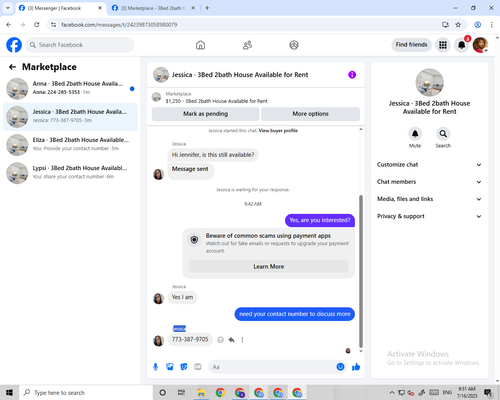
Task: Select Jessica's conversation in list
Action: tap(70, 117)
